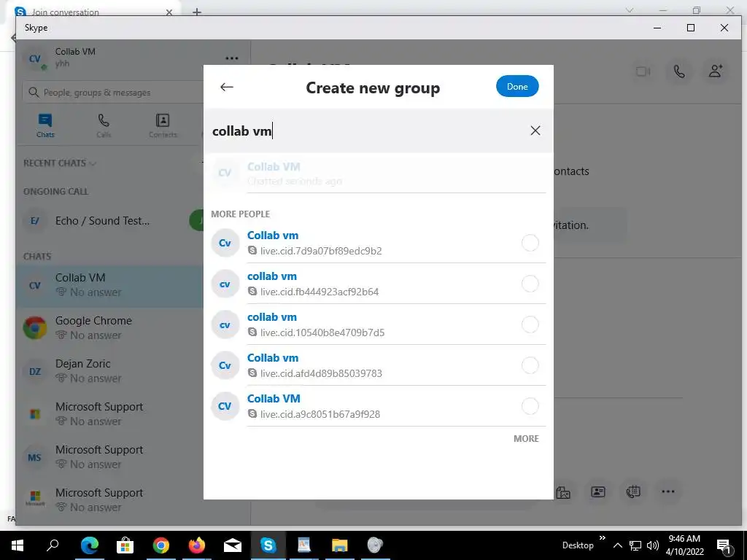Click MORE to show more people
Screen dimensions: 747x560
click(526, 438)
